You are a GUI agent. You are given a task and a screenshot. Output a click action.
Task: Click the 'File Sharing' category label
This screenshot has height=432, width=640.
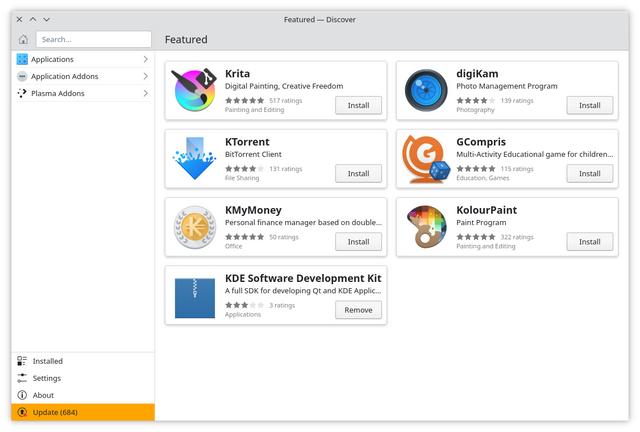point(242,178)
